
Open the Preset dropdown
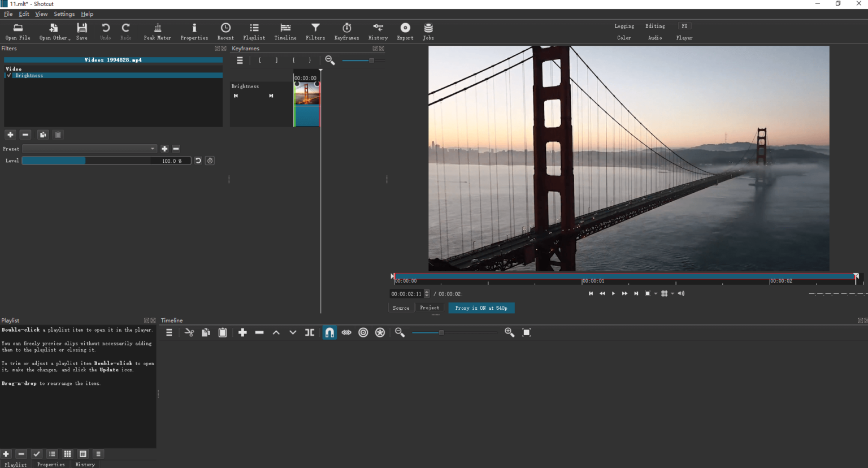[x=89, y=149]
